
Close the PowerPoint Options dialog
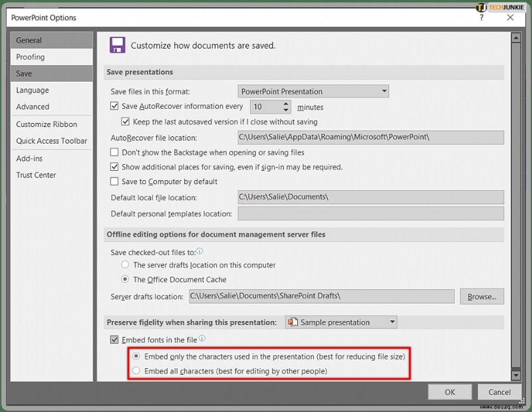coord(510,17)
